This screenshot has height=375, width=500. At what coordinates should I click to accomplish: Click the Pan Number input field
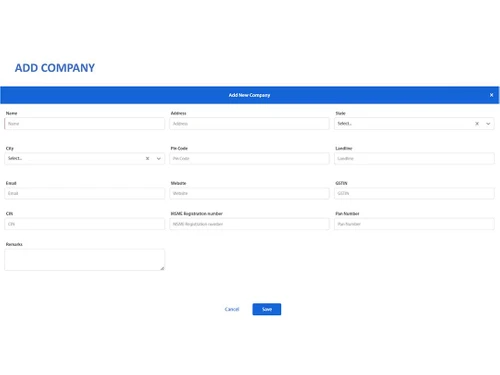point(414,224)
